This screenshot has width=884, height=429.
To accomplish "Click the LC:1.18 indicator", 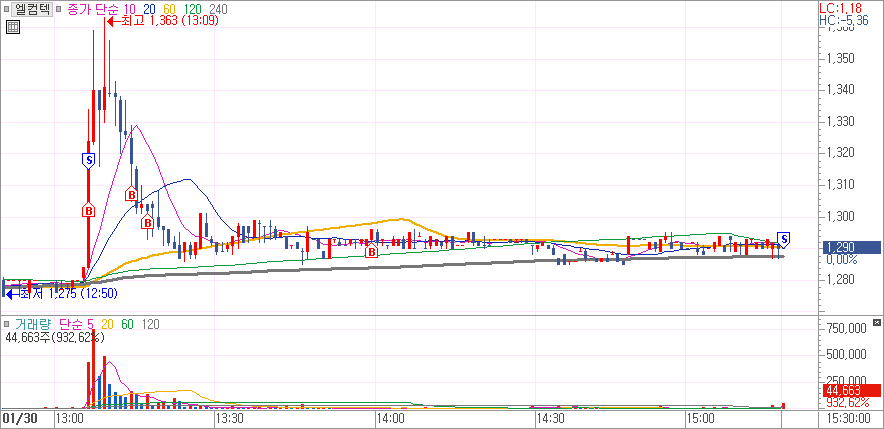I will pos(839,7).
